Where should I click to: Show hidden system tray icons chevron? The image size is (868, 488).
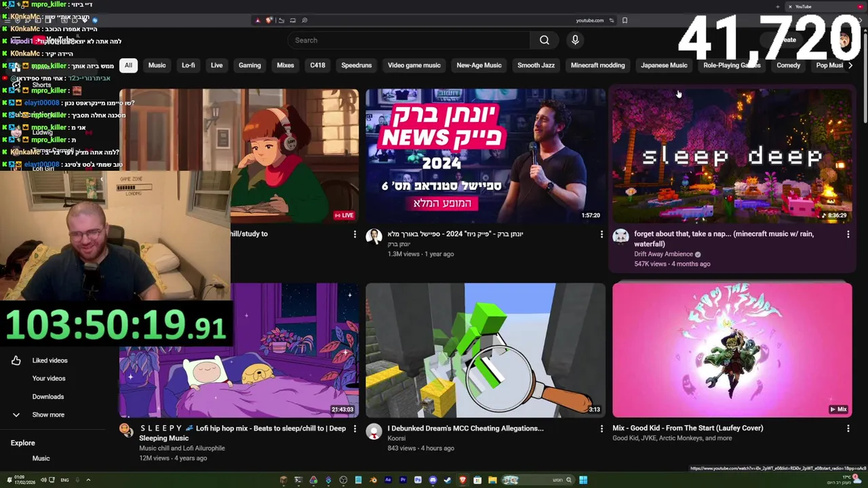point(88,480)
